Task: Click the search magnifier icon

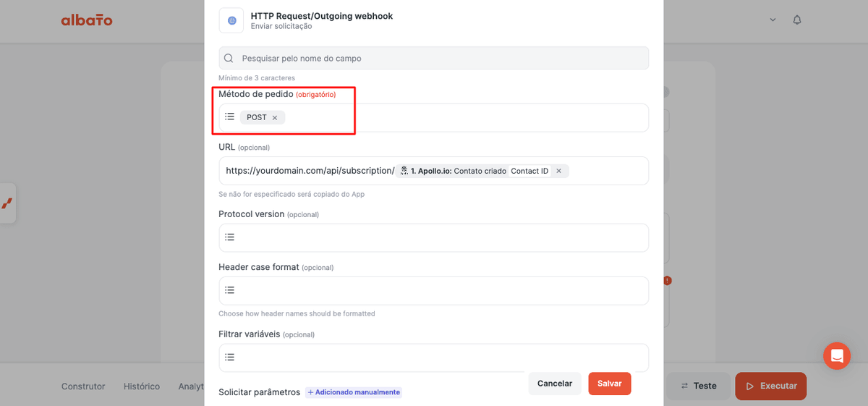Action: (229, 58)
